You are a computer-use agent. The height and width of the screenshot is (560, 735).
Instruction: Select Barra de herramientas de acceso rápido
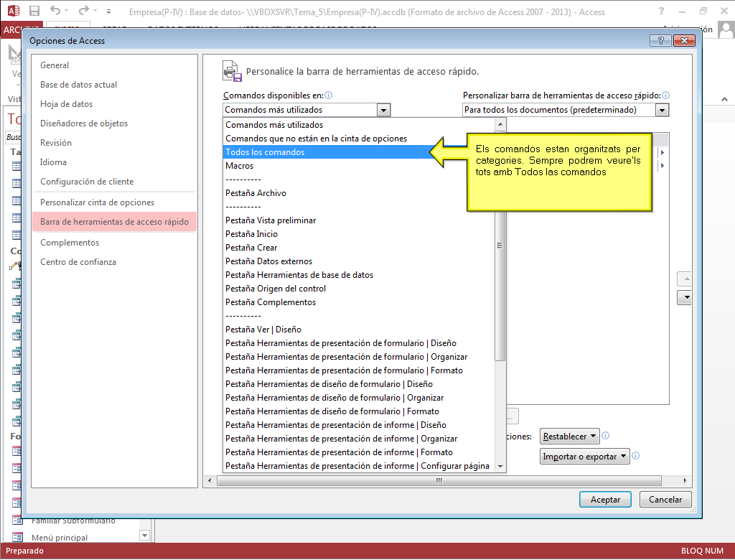pyautogui.click(x=114, y=222)
